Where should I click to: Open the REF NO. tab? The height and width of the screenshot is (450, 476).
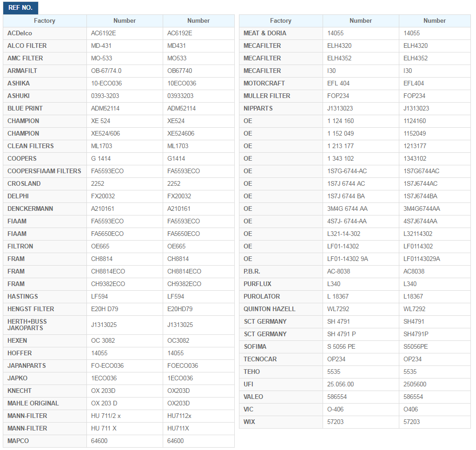pos(20,7)
